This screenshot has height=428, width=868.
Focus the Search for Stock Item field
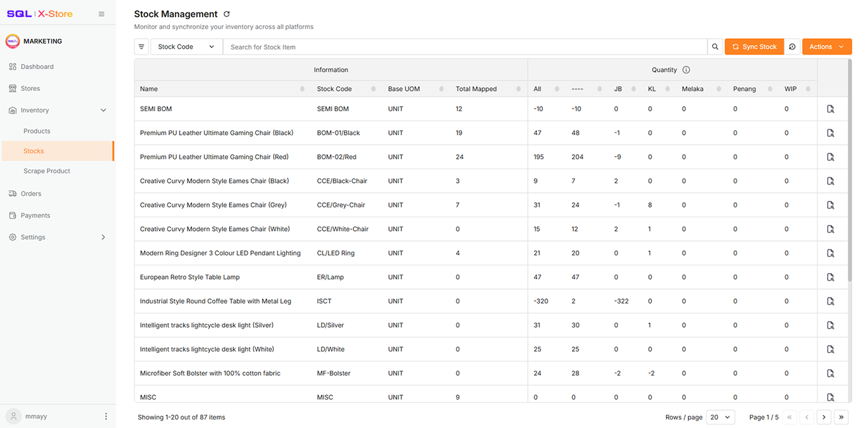point(465,47)
